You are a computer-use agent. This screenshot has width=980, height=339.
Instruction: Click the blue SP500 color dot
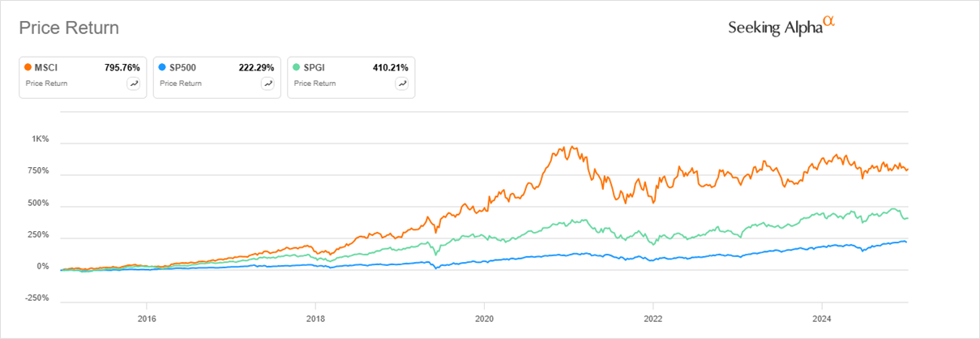(162, 67)
